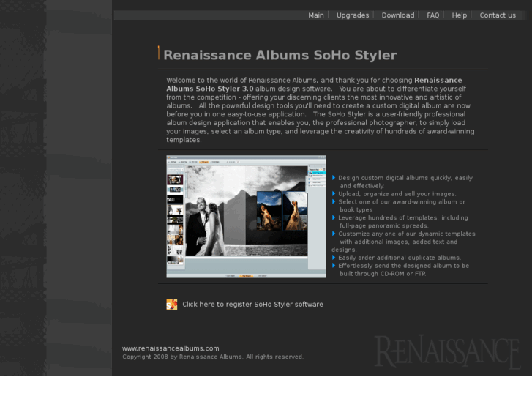Click the Renaissance Albums SoHo Styler heading
The image size is (532, 399).
click(x=280, y=55)
